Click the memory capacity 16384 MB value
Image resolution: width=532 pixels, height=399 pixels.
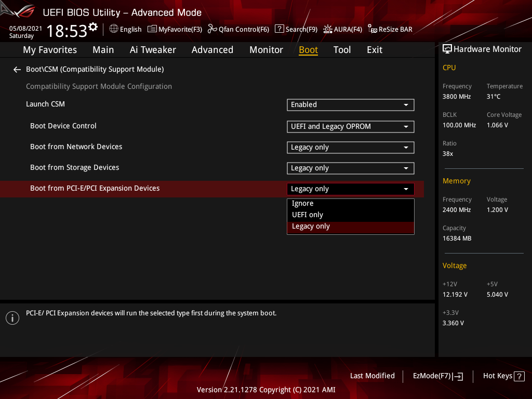pos(457,238)
